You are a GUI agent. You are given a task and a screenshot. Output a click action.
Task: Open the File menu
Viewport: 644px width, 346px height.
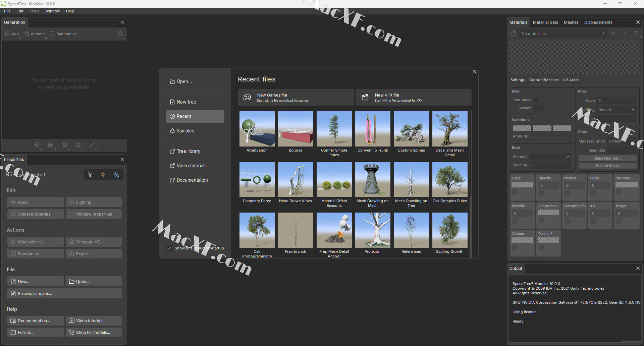[7, 11]
